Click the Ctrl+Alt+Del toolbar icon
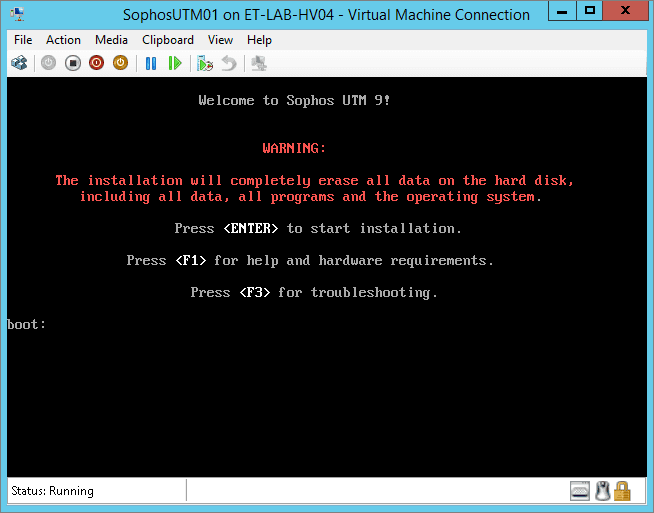Viewport: 654px width, 513px height. click(19, 63)
